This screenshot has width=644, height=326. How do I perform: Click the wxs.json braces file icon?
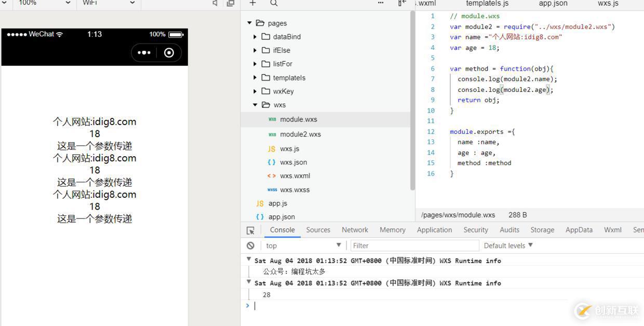[x=272, y=162]
